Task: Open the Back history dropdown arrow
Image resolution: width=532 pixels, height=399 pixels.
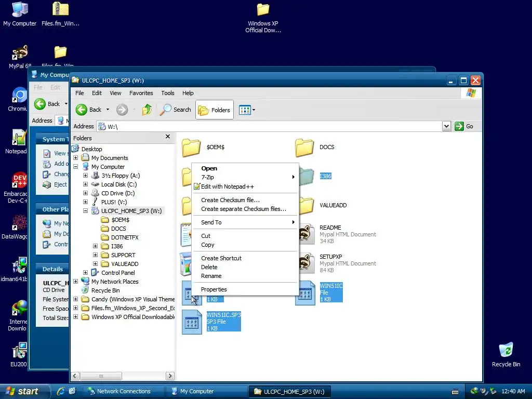Action: pos(108,110)
